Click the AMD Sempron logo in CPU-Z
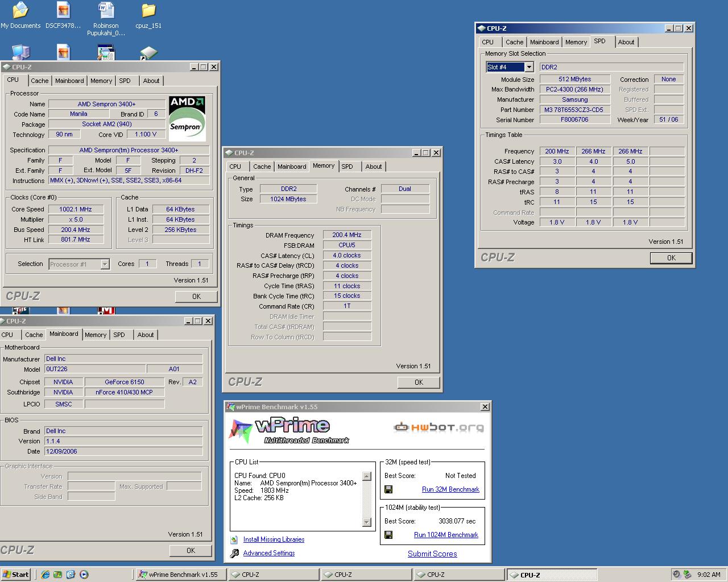The image size is (728, 582). (x=187, y=118)
